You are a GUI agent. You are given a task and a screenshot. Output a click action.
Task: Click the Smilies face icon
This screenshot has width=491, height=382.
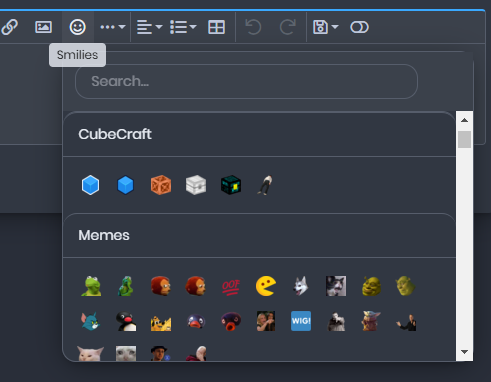click(77, 27)
